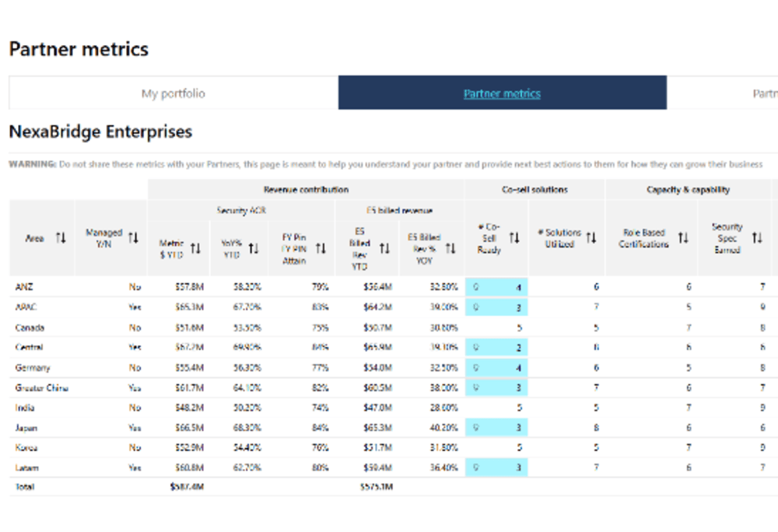Click the lightbulb icon in Central row
778x532 pixels.
pyautogui.click(x=476, y=347)
